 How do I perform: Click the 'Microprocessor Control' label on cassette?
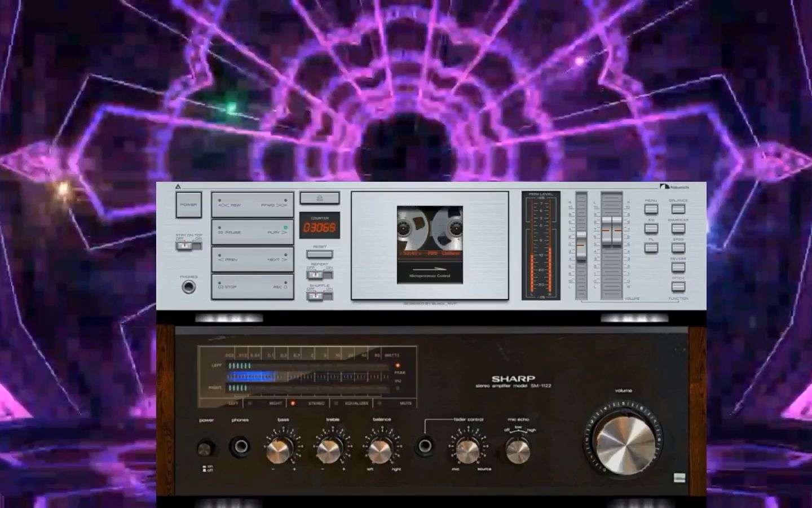pos(430,276)
